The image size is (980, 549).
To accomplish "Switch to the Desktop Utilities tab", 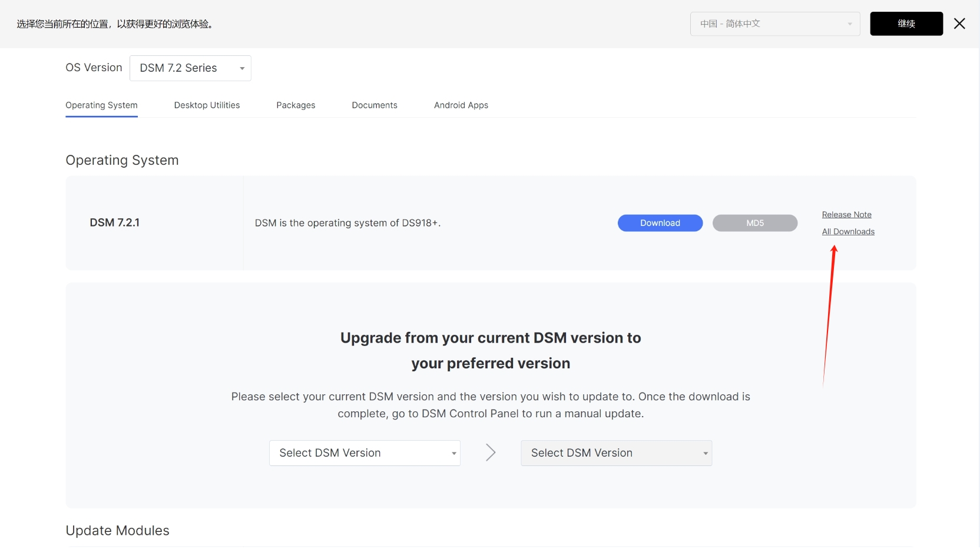I will (207, 105).
